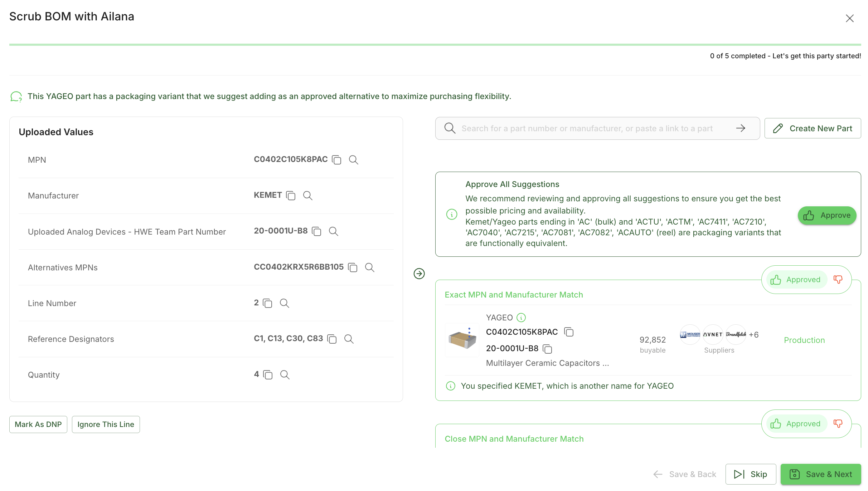The height and width of the screenshot is (491, 868).
Task: Click the Brandfetch supplier logo
Action: 736,335
